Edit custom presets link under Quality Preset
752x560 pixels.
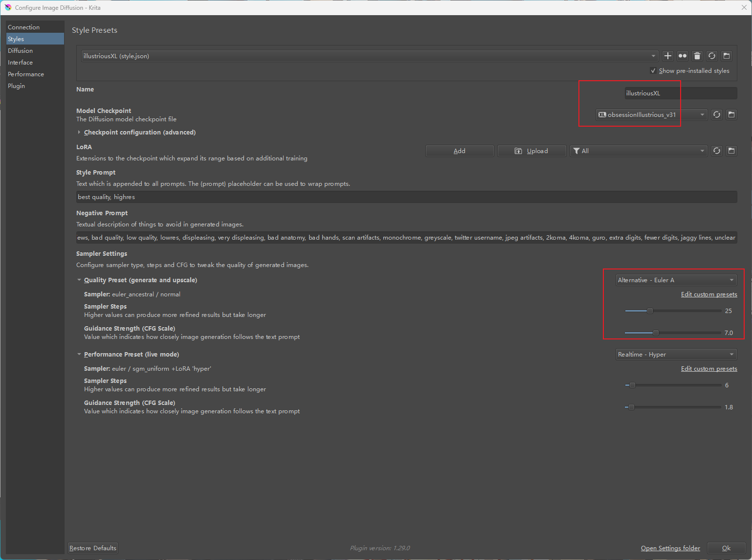tap(709, 294)
